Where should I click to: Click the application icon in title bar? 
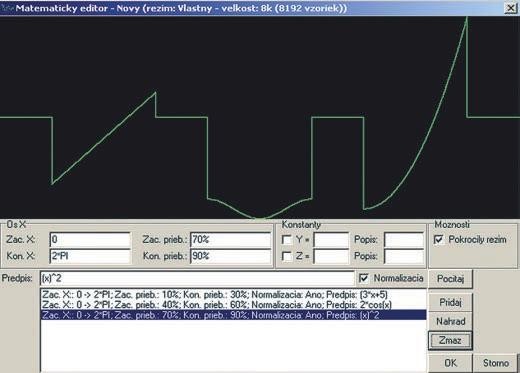[7, 8]
